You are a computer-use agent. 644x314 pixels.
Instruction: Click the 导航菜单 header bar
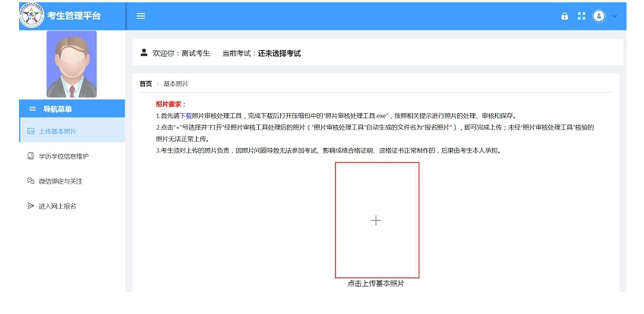click(72, 108)
